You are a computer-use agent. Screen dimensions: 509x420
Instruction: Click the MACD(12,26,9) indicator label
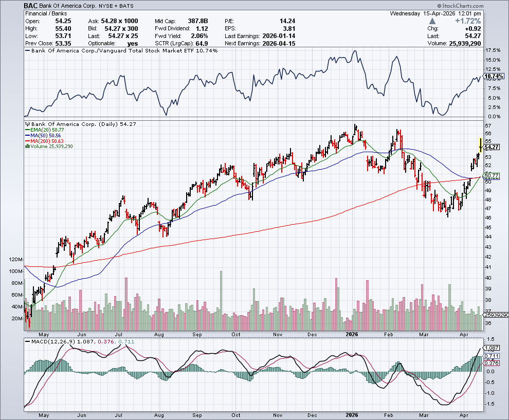point(49,341)
